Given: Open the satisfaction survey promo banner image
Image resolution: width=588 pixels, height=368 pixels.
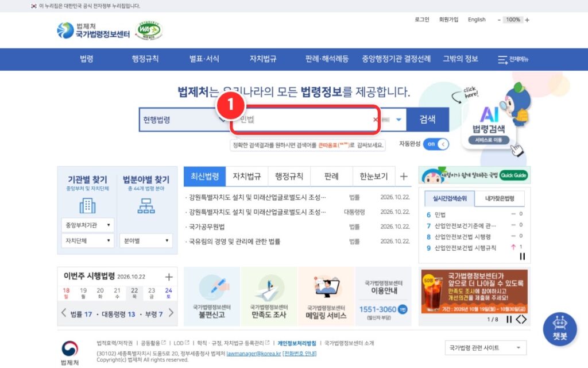Looking at the screenshot, I should point(474,292).
